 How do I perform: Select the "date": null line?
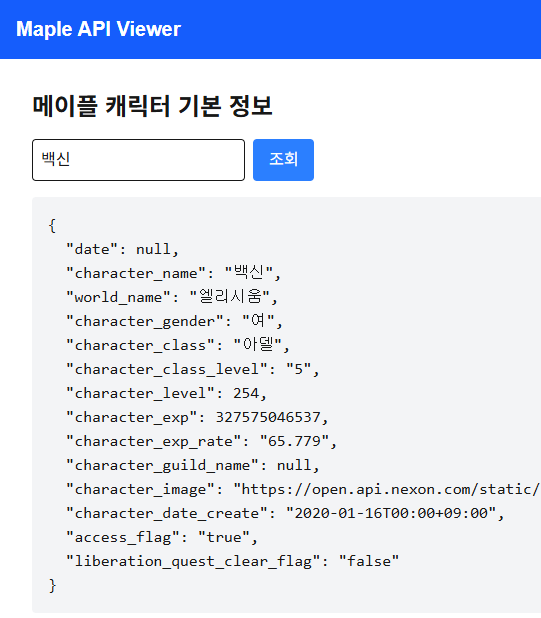coord(122,249)
